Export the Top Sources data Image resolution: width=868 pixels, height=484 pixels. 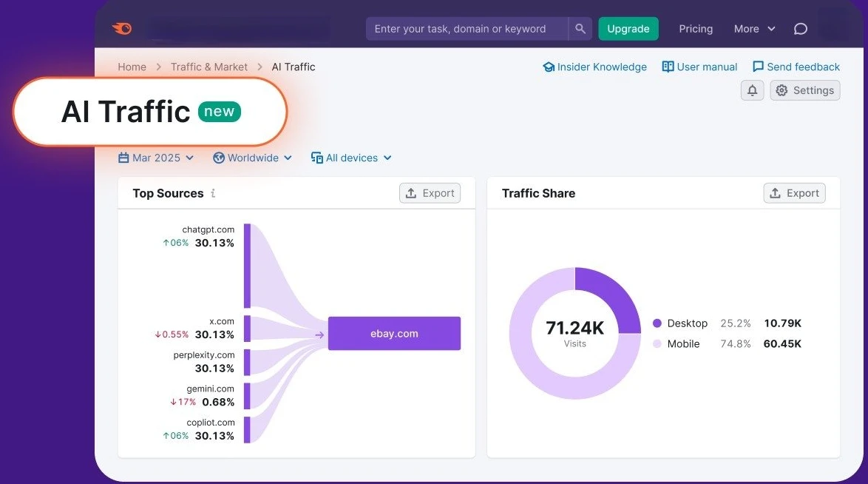tap(430, 193)
